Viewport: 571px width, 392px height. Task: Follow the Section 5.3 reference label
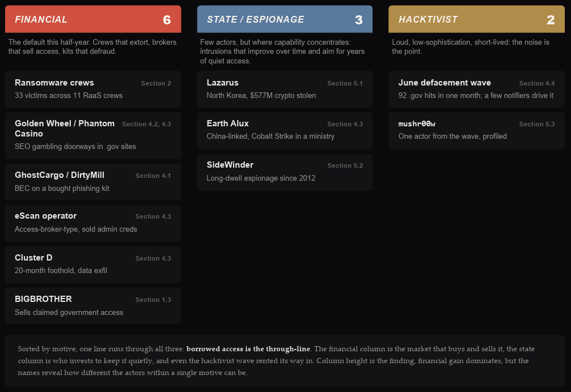(x=537, y=124)
